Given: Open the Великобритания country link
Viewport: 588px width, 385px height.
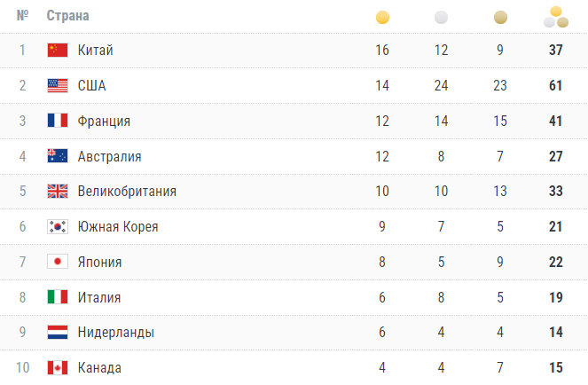Looking at the screenshot, I should 127,192.
